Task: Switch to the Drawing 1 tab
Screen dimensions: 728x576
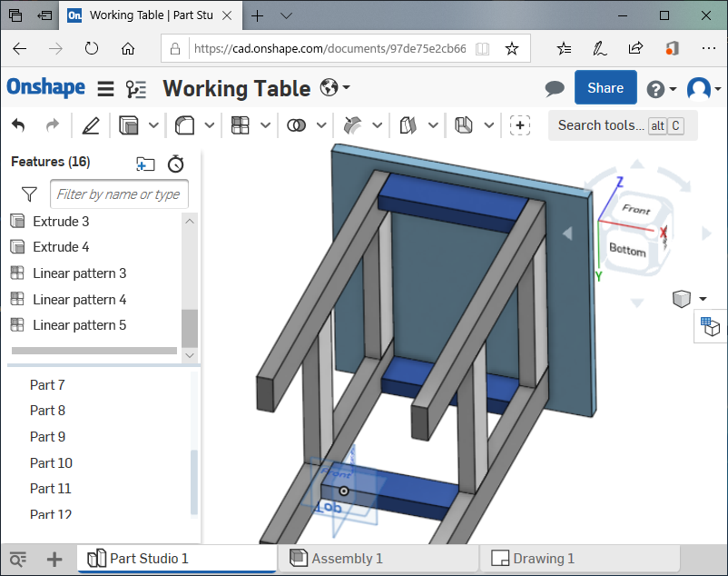Action: [579, 559]
